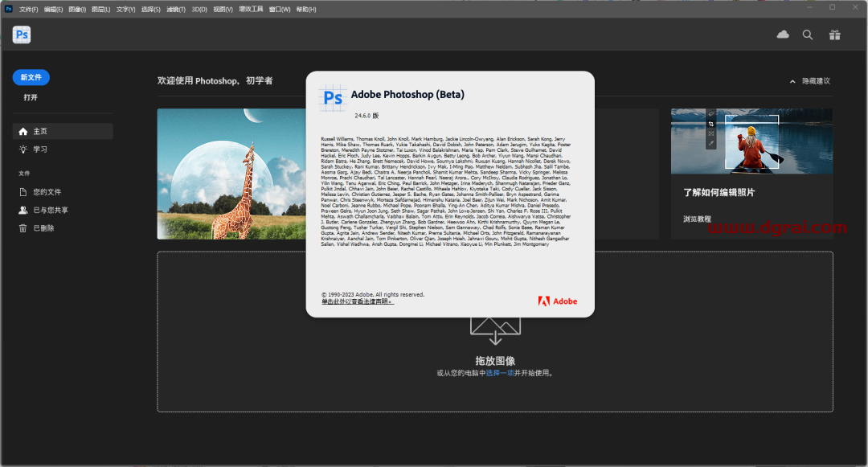
Task: Open the 帮助(H) menu
Action: pos(306,9)
